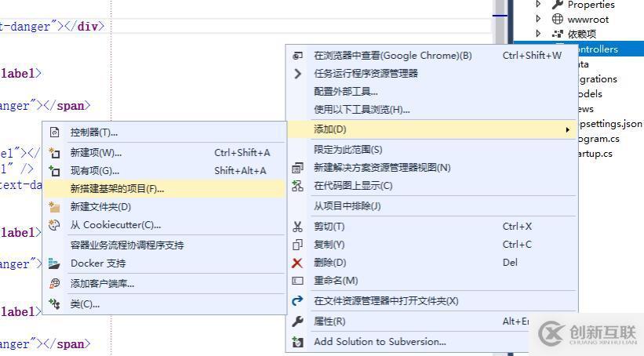
Task: Select 新搭建基架的项目(F)...
Action: point(164,188)
